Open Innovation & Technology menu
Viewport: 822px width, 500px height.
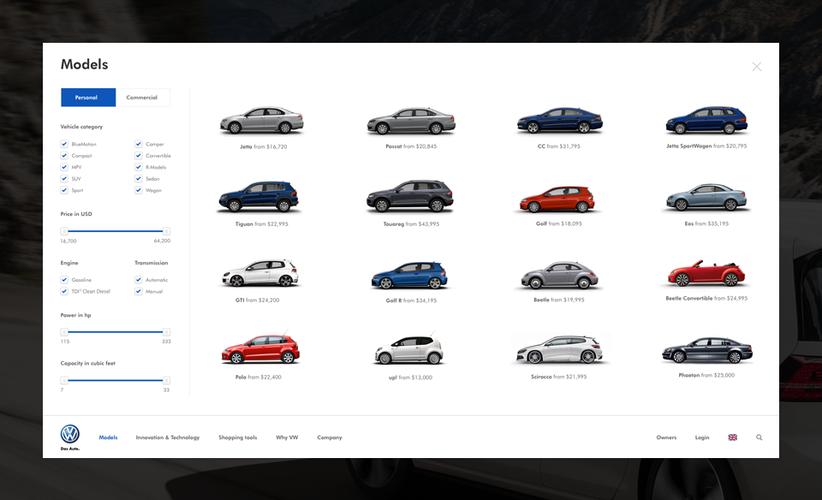point(167,437)
